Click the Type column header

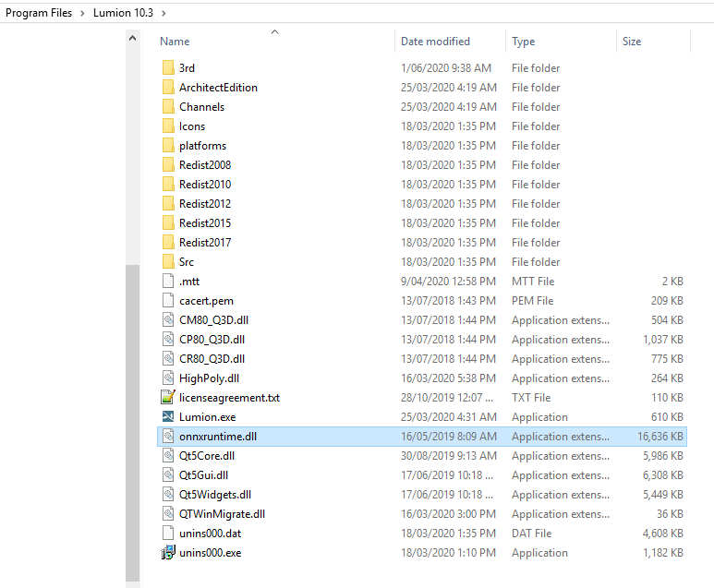[x=524, y=42]
